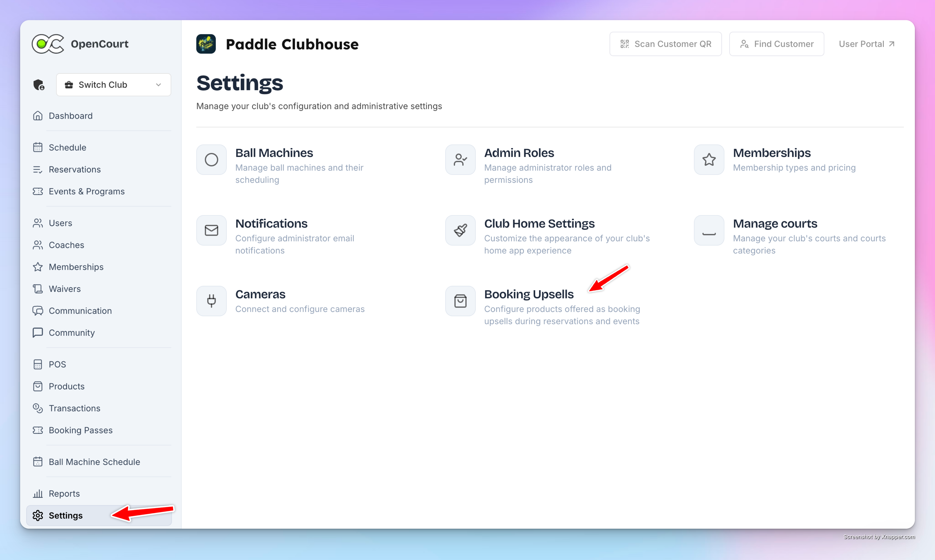Click the Manage courts icon tile

[709, 230]
